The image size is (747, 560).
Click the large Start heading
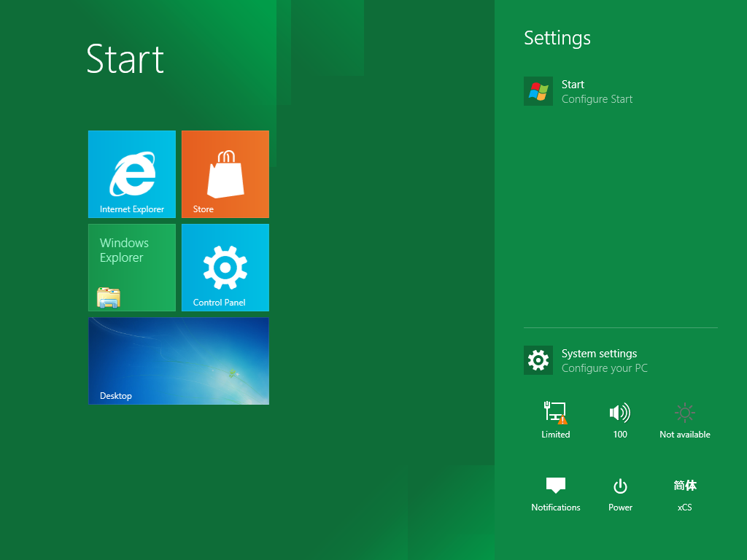pos(125,59)
